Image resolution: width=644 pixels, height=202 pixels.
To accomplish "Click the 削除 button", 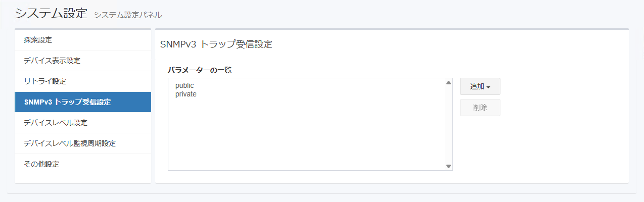I will pyautogui.click(x=480, y=108).
